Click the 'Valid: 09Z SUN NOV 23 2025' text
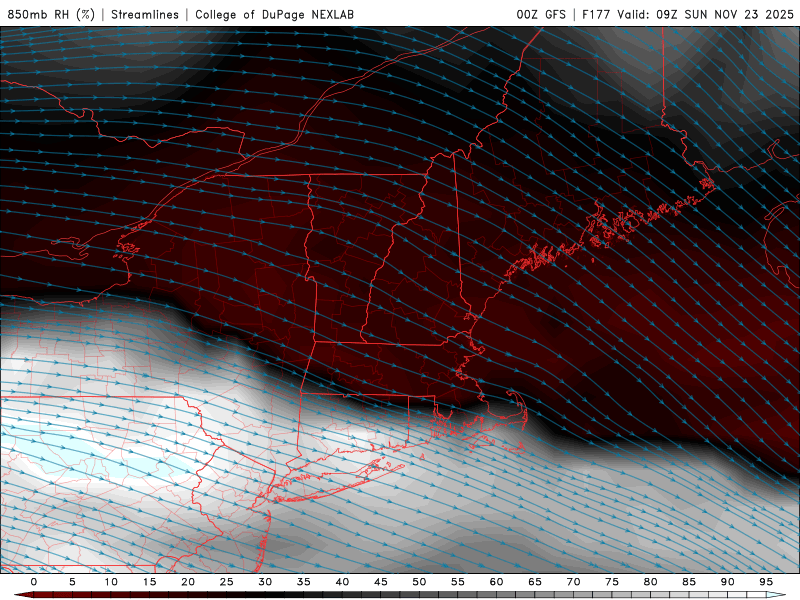Viewport: 800px width, 600px height. coord(706,14)
